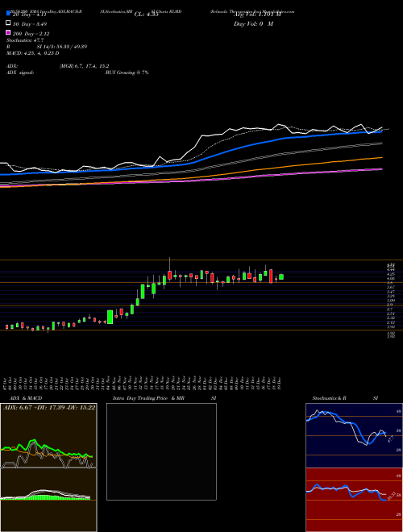This screenshot has height=532, width=403.
Task: Click the magenta 200 Day legend swatch
Action: point(8,33)
